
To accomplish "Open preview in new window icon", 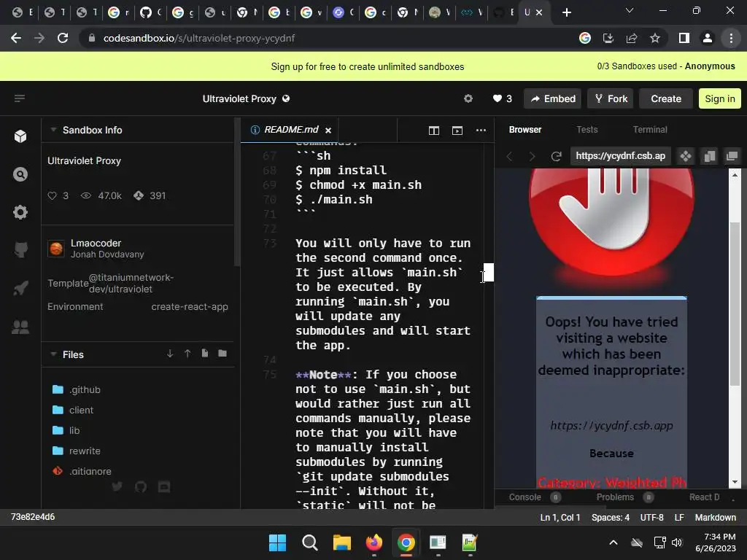I will pos(732,156).
